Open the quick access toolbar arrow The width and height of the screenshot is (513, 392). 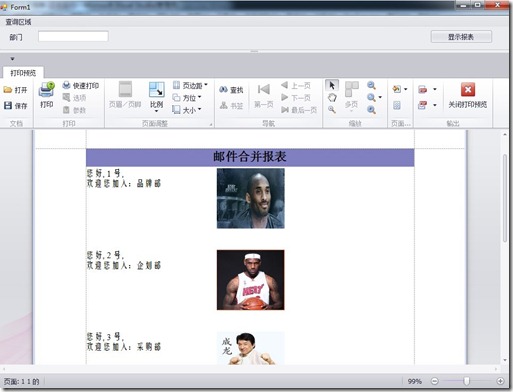tap(12, 59)
